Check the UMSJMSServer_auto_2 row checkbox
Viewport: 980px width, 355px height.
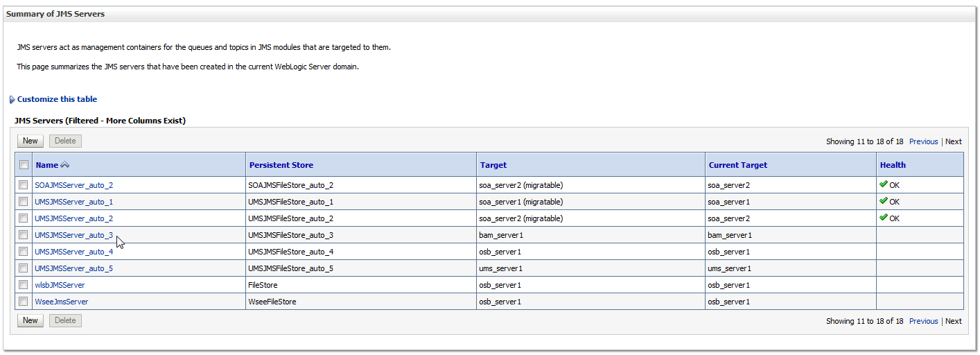coord(24,218)
